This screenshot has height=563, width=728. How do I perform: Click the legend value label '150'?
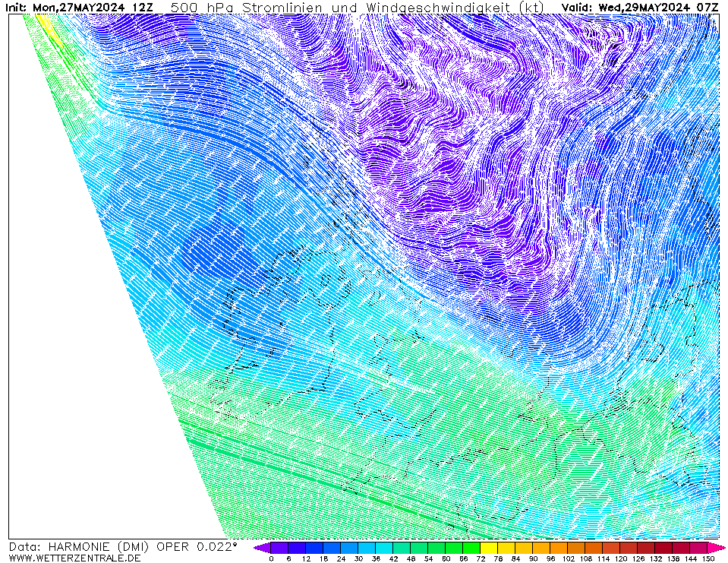[708, 558]
